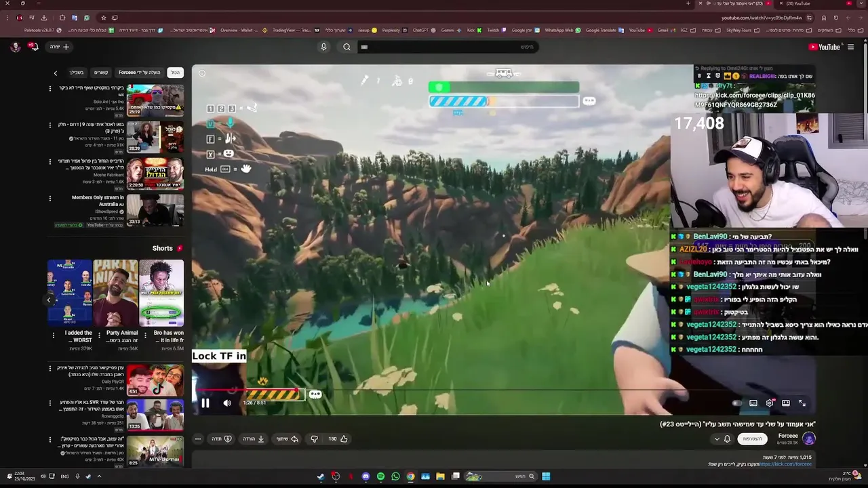The image size is (868, 488).
Task: Open the 'I added the WORST' Short
Action: [70, 293]
